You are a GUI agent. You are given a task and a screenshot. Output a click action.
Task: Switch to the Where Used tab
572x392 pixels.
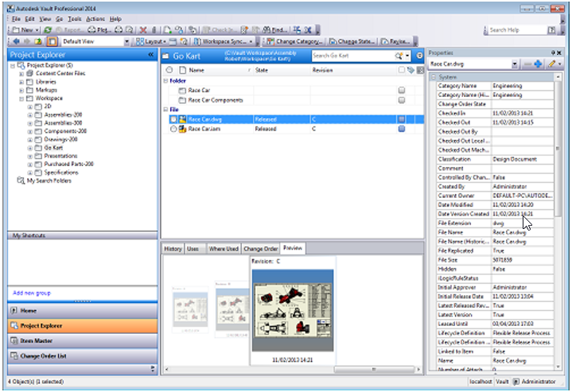click(x=224, y=249)
